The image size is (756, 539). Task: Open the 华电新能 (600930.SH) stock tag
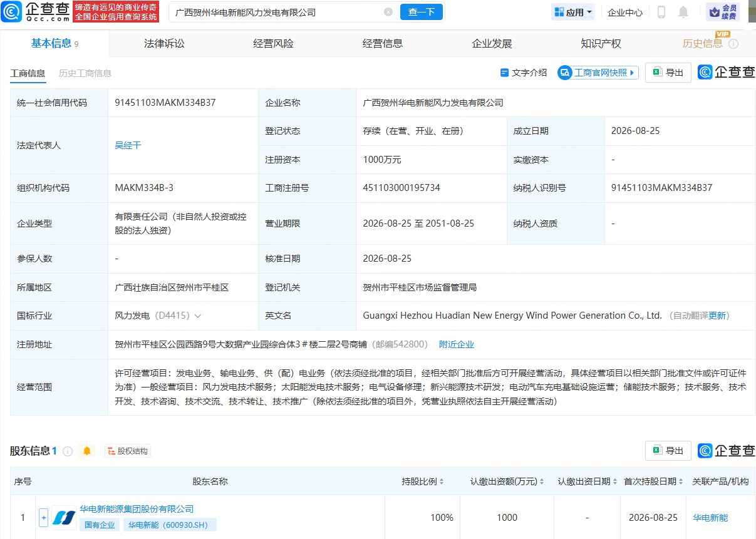(169, 525)
